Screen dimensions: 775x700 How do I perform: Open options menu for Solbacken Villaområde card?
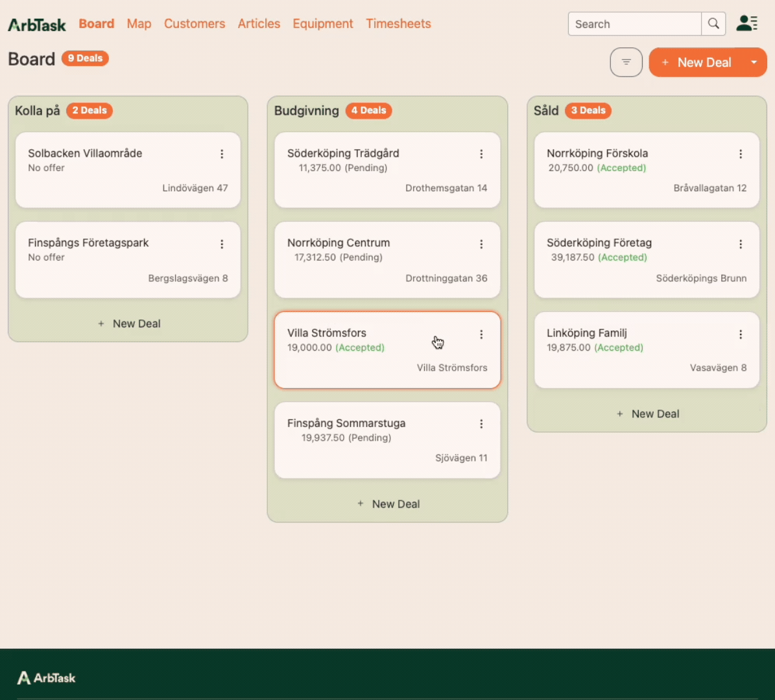click(x=222, y=154)
